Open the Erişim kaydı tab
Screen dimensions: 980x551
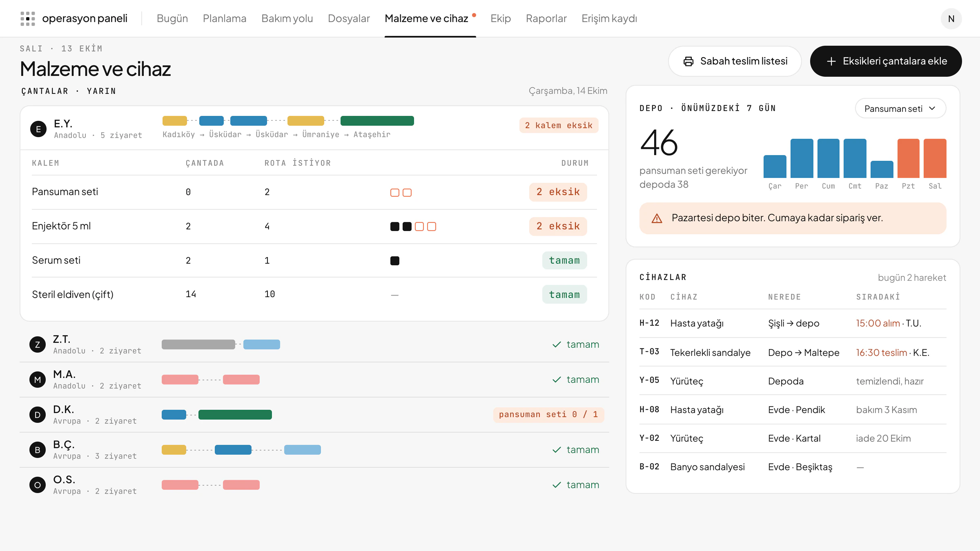609,18
